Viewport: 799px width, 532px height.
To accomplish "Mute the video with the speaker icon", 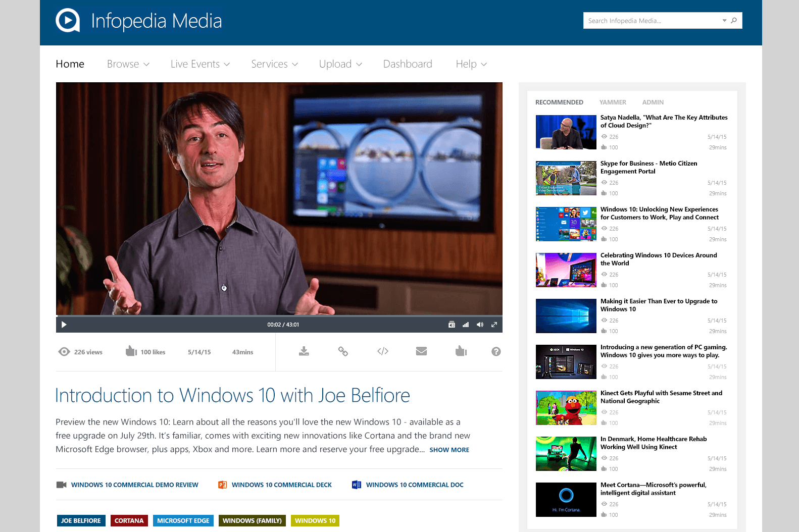I will [480, 325].
